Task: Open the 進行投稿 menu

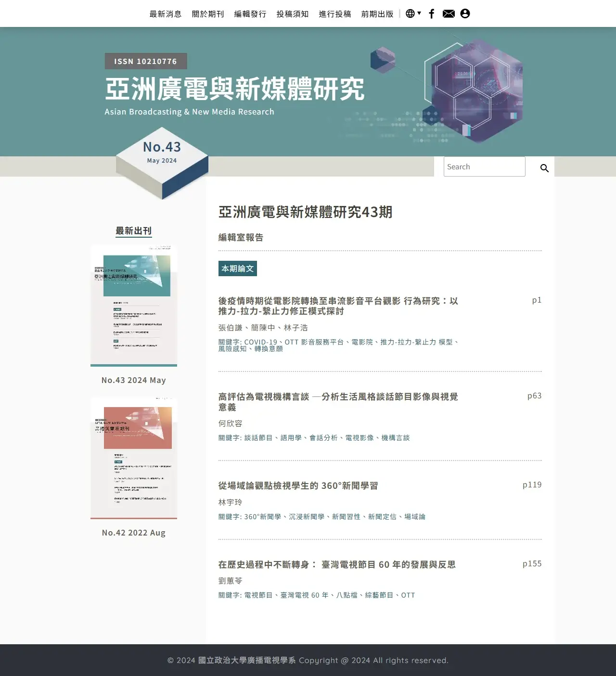Action: (x=335, y=14)
